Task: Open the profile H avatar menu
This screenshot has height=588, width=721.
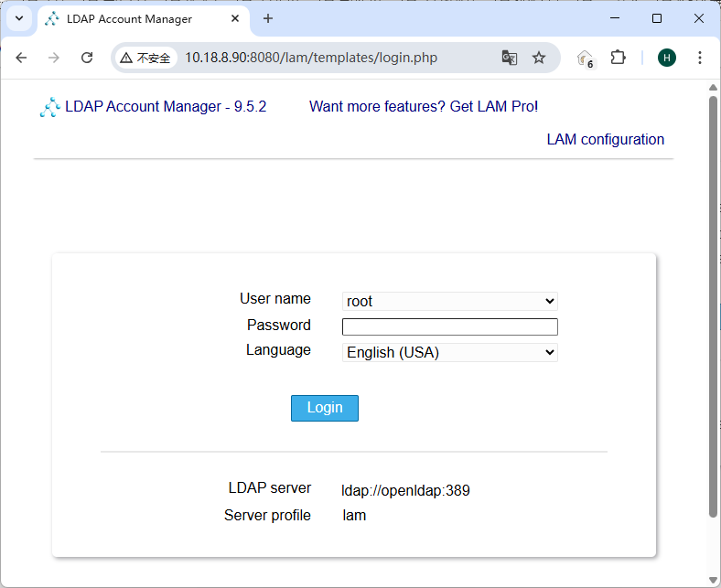Action: pos(667,58)
